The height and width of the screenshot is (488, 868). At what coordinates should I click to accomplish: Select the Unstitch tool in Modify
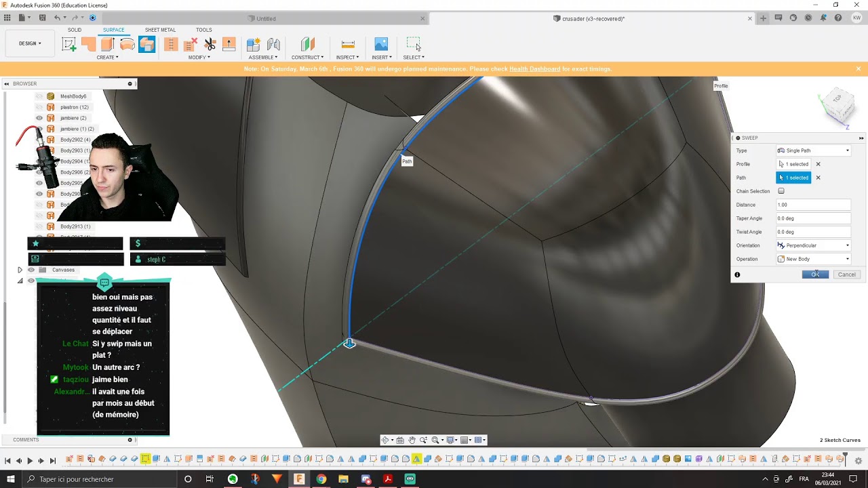click(191, 44)
